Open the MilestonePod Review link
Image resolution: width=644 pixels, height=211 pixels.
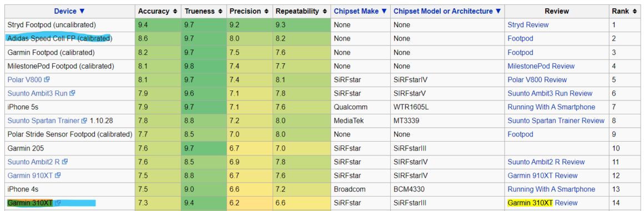541,66
